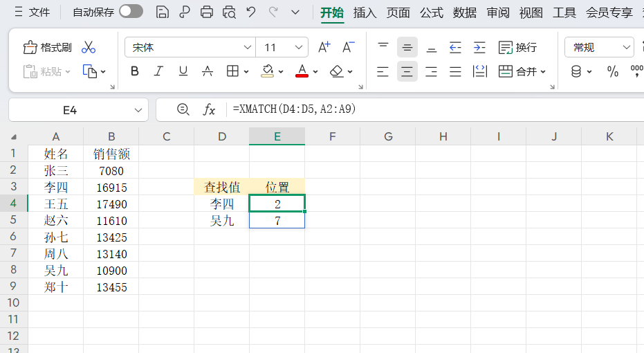Viewport: 644px width, 353px height.
Task: Open the 公式 (Formulas) tab
Action: coord(431,12)
